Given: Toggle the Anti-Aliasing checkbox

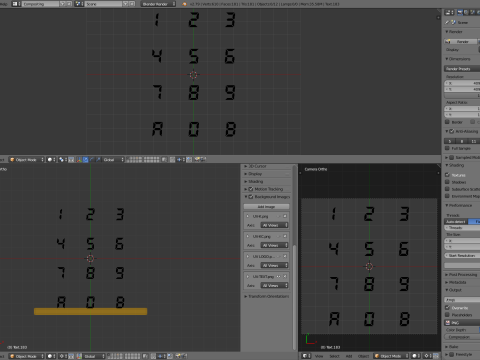Looking at the screenshot, I should [x=452, y=131].
